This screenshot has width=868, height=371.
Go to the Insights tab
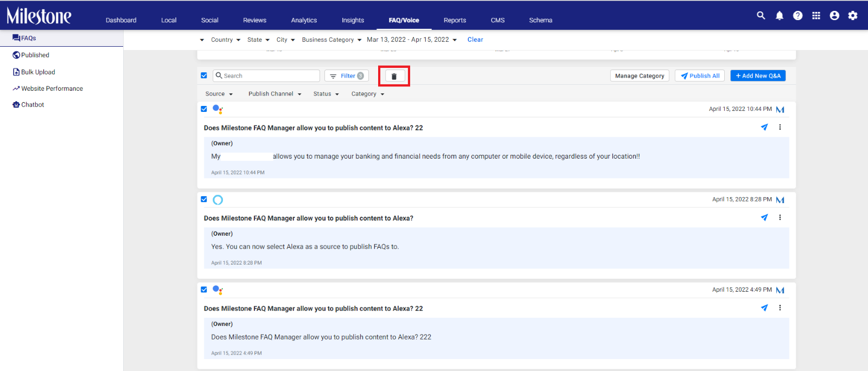tap(353, 20)
